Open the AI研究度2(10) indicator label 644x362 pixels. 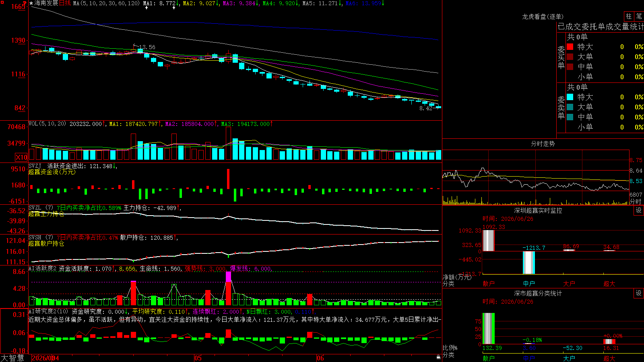48,311
